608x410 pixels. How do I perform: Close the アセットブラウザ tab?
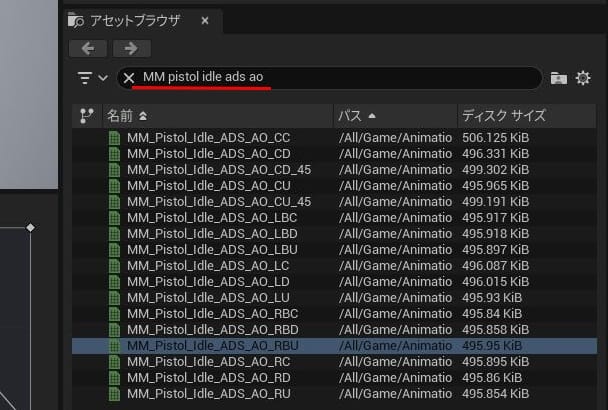pyautogui.click(x=205, y=21)
